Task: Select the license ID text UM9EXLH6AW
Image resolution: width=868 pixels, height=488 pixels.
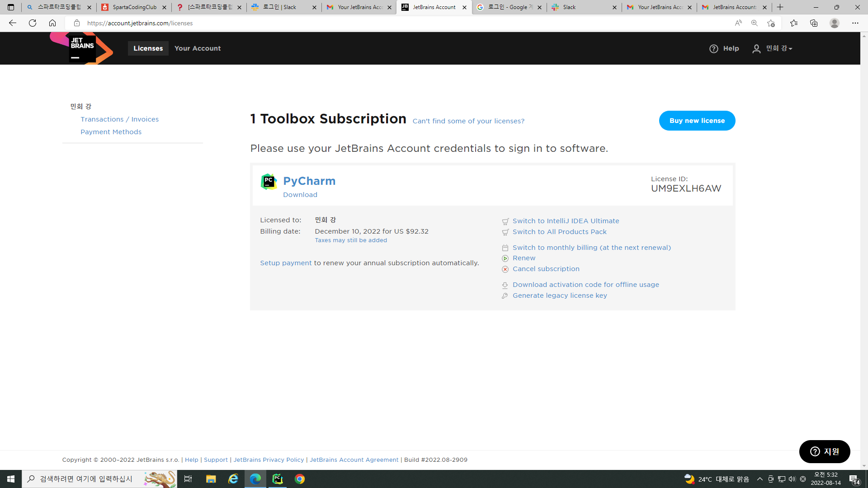Action: tap(686, 188)
